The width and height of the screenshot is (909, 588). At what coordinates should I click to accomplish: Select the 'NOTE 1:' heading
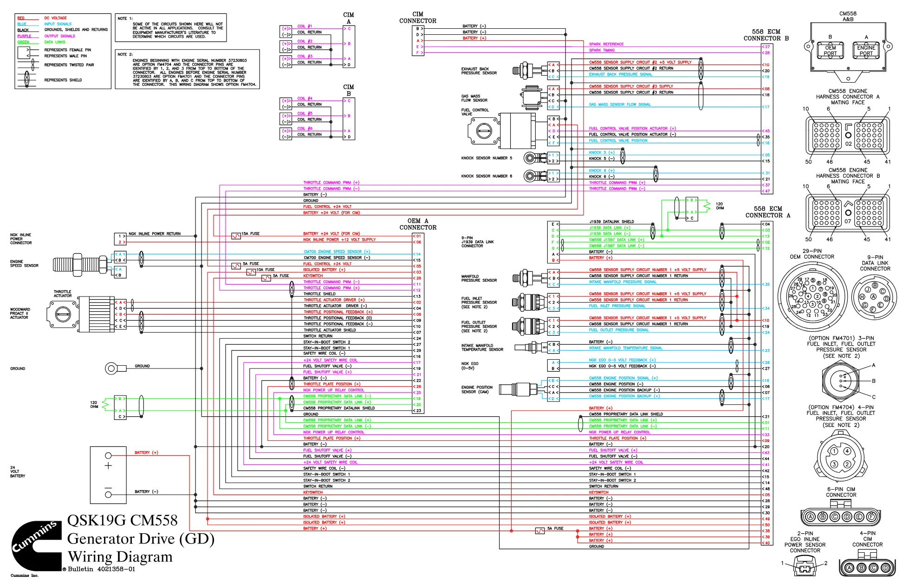coord(125,19)
